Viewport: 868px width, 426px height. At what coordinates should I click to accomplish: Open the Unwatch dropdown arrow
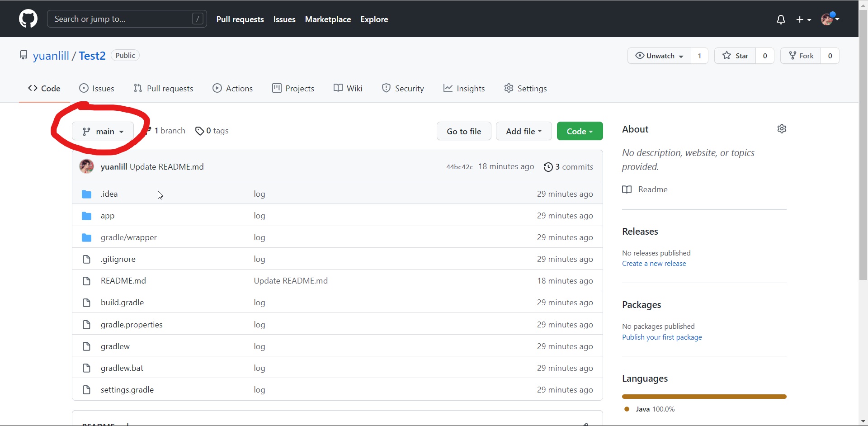pos(681,56)
